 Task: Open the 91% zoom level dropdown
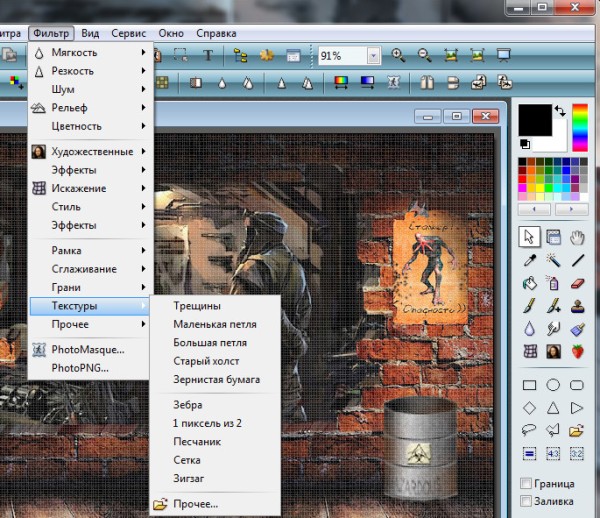[x=373, y=56]
